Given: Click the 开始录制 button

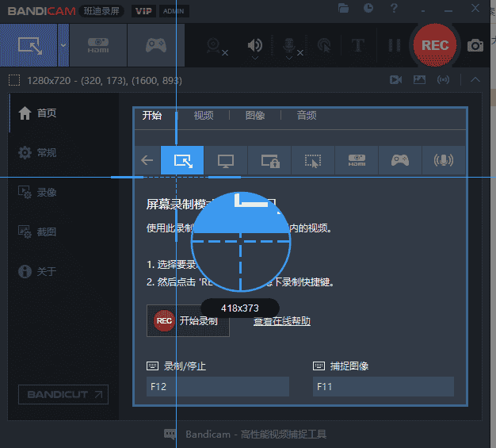Looking at the screenshot, I should click(188, 321).
